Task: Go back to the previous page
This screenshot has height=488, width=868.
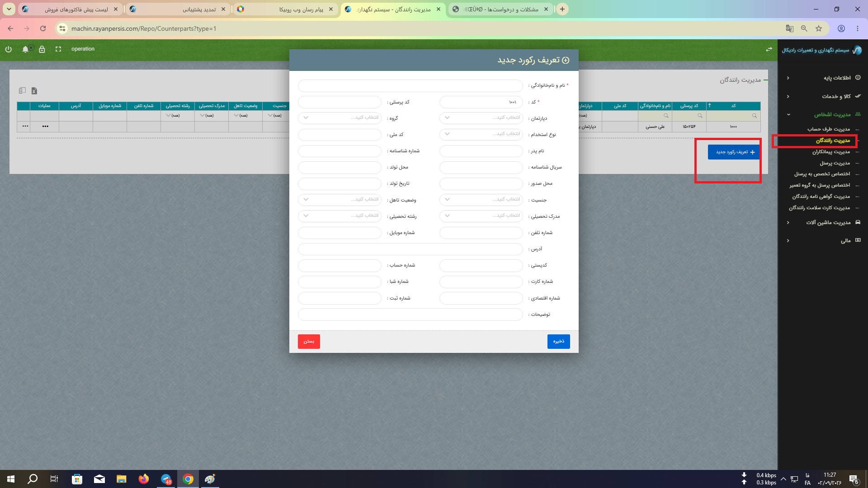Action: (10, 28)
